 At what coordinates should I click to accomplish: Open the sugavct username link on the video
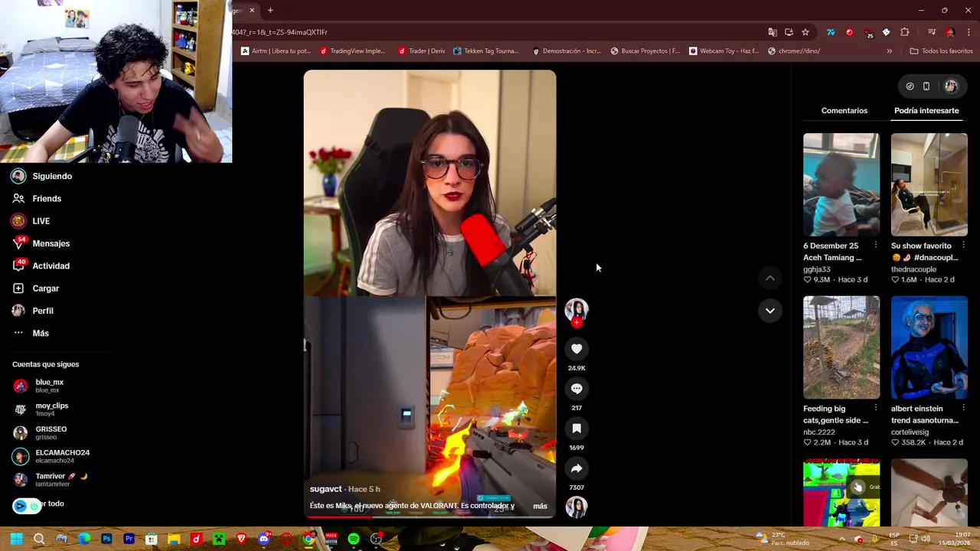pos(325,489)
